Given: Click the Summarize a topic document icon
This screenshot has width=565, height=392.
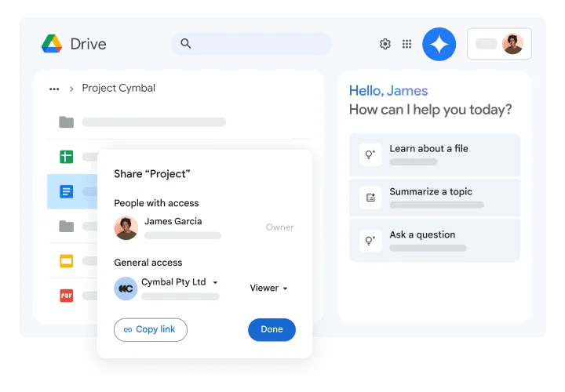Looking at the screenshot, I should (370, 198).
